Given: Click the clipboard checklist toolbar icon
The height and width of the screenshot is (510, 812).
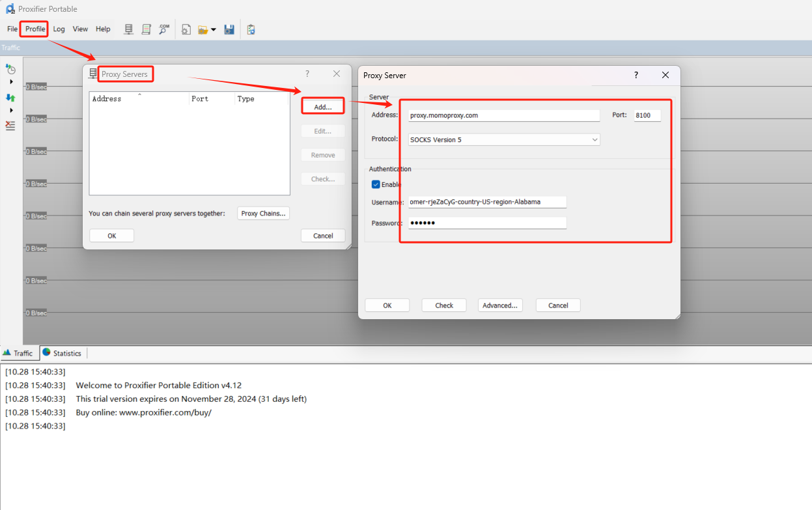Looking at the screenshot, I should [x=251, y=29].
